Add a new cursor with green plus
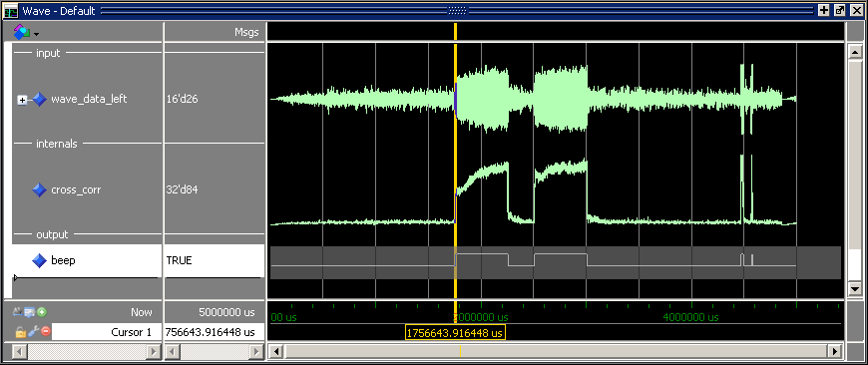The width and height of the screenshot is (868, 365). [x=42, y=312]
